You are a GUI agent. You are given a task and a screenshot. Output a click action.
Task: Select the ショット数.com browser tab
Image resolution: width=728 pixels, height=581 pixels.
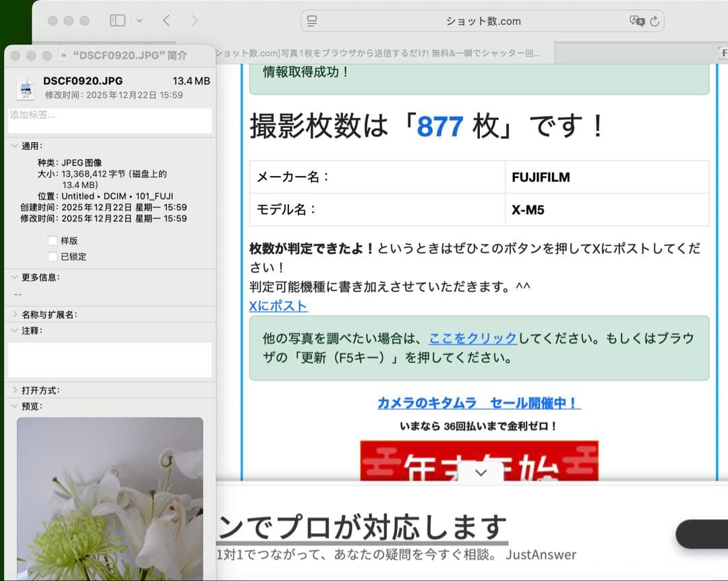click(x=377, y=53)
